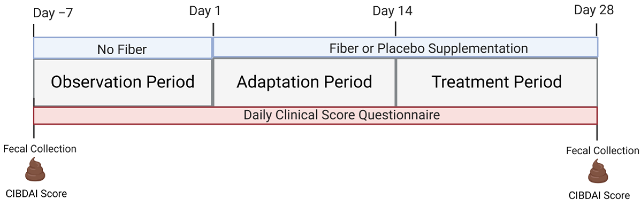Screen dimensions: 644x204
Task: Click the tick mark below Day −7
Action: pos(34,30)
